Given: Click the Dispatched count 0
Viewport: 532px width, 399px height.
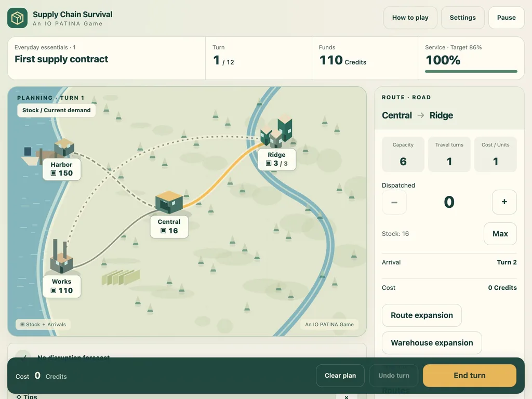Looking at the screenshot, I should pyautogui.click(x=449, y=202).
